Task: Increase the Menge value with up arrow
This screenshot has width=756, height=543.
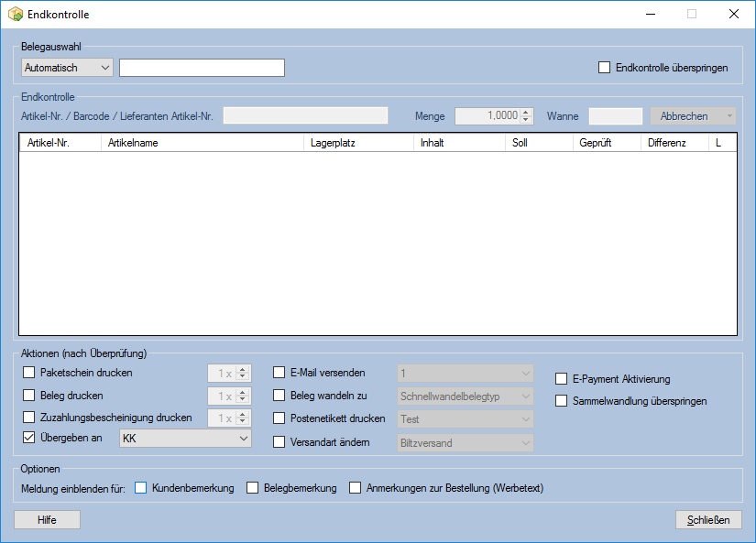Action: (x=526, y=113)
